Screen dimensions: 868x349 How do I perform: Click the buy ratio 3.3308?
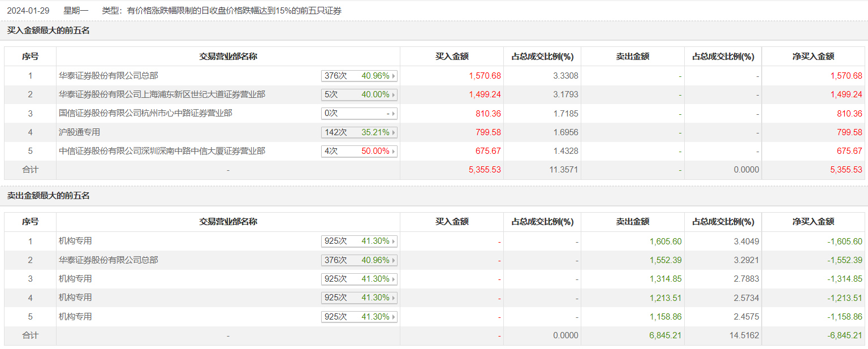pyautogui.click(x=565, y=76)
